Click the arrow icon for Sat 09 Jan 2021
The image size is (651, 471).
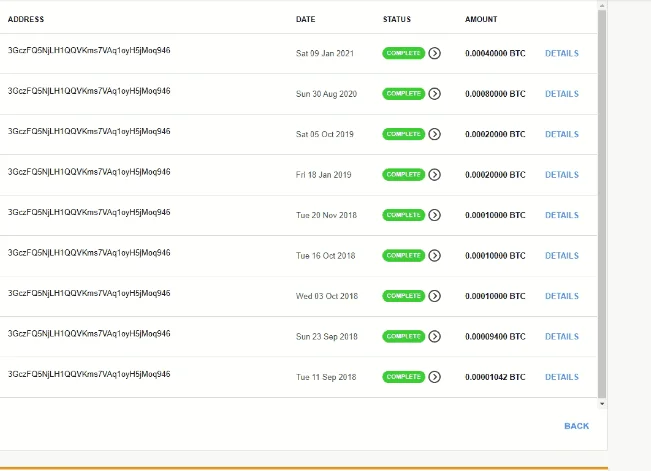(434, 53)
